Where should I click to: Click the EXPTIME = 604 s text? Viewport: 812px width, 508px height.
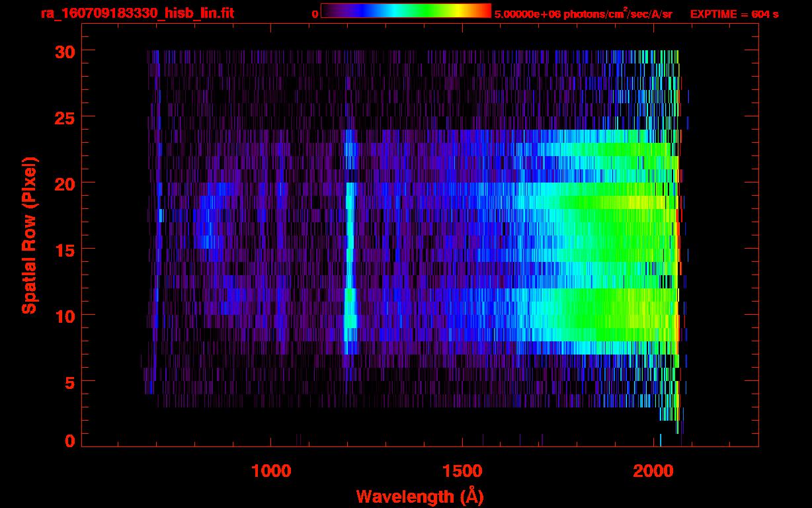[x=734, y=14]
